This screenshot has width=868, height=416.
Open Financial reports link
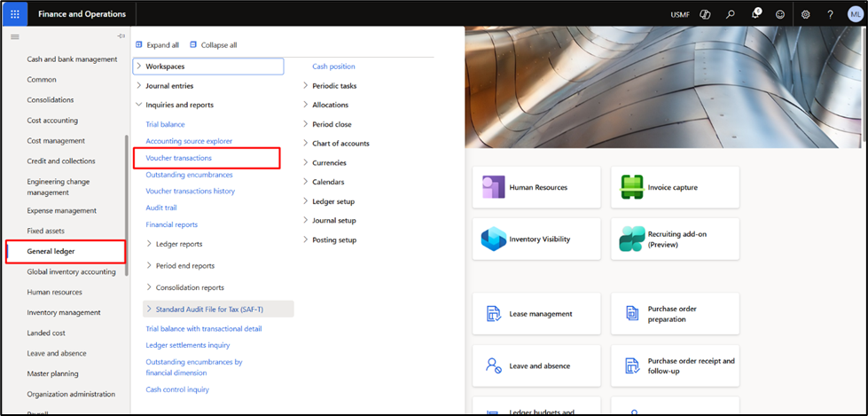[x=172, y=224]
